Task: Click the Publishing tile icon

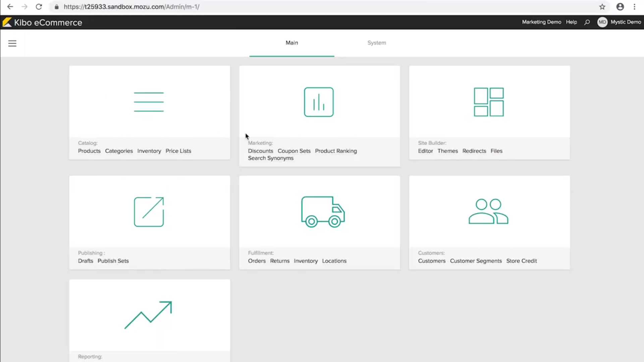Action: (149, 212)
